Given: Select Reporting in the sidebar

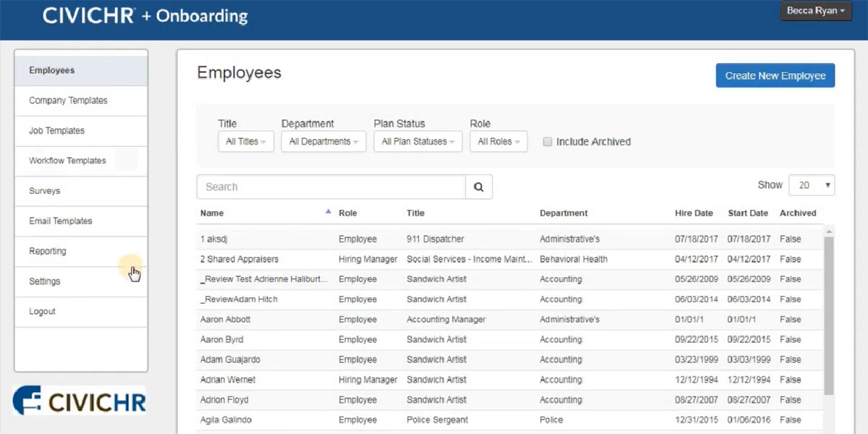Looking at the screenshot, I should tap(48, 251).
